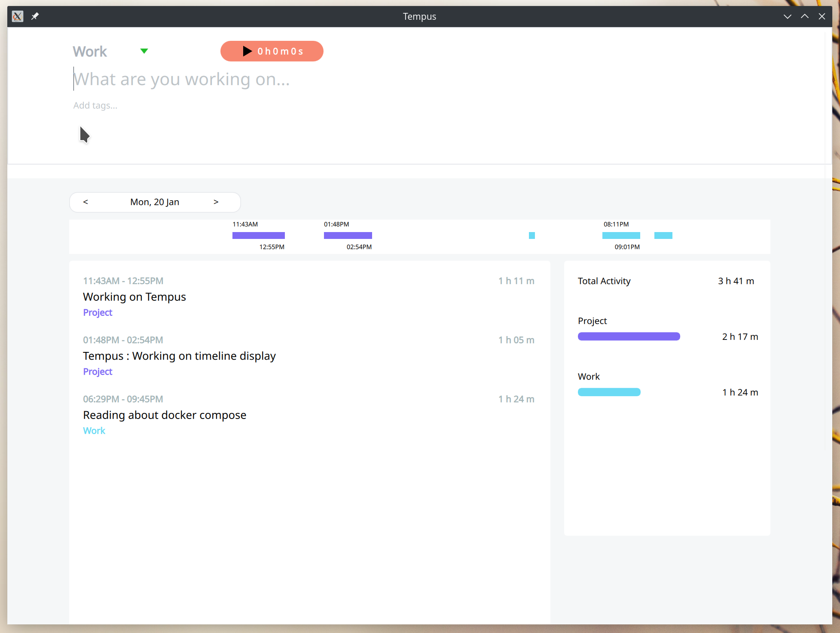Screen dimensions: 840x633
Task: Click the pin/keep-on-top icon
Action: click(36, 17)
